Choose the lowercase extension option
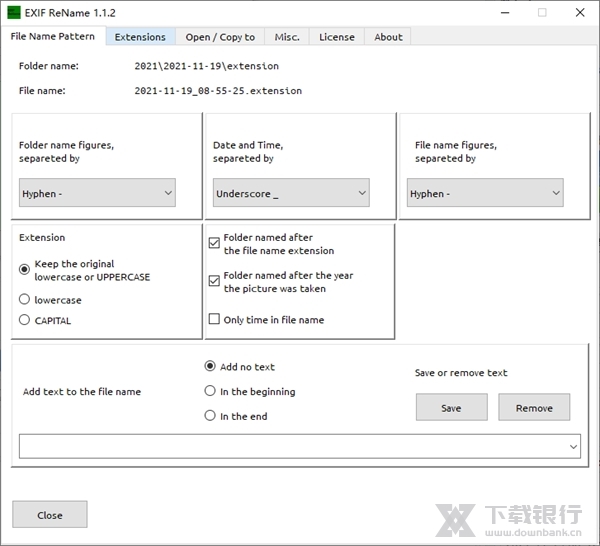Screen dimensions: 600x546 (x=25, y=299)
